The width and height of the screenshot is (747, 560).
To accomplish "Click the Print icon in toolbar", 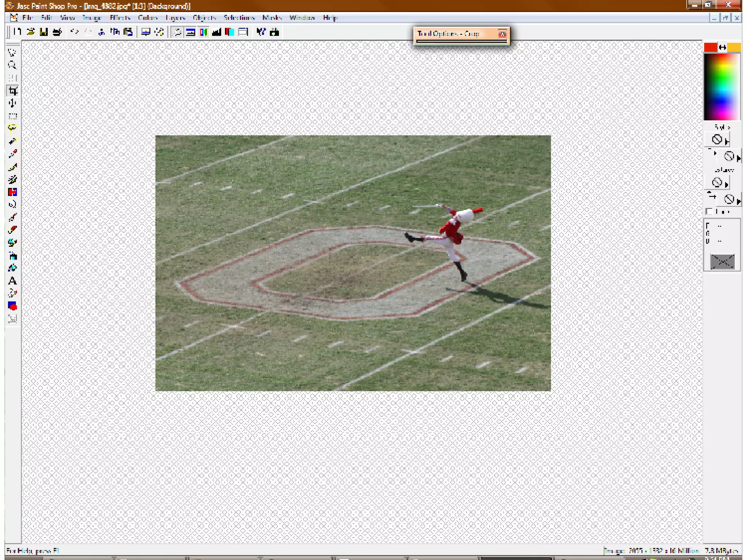I will coord(57,32).
